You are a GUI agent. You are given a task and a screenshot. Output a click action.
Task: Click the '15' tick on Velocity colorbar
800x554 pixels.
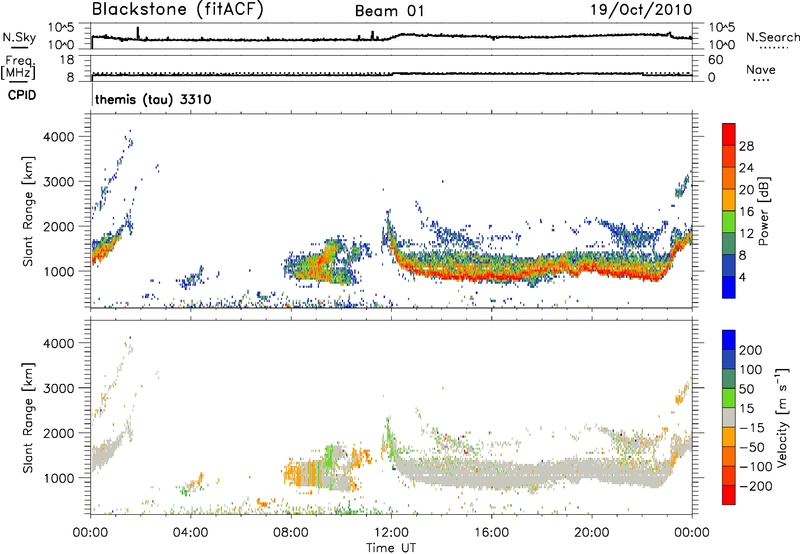point(746,409)
